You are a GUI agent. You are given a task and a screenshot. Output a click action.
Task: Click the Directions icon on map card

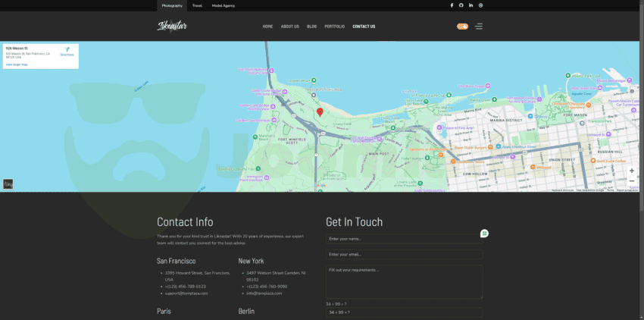[x=67, y=50]
